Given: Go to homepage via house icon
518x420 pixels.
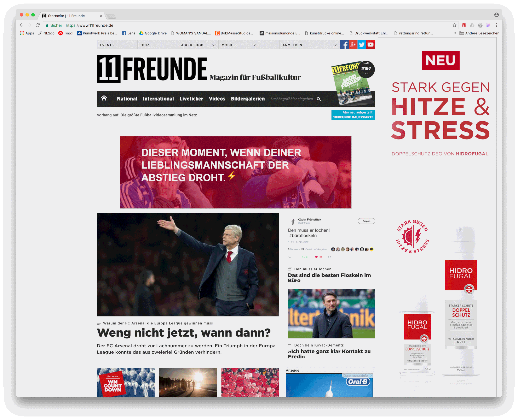Looking at the screenshot, I should coord(104,98).
